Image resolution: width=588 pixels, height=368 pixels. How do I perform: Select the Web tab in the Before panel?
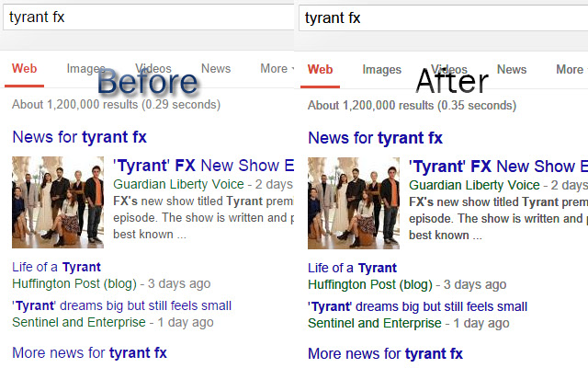(x=24, y=69)
